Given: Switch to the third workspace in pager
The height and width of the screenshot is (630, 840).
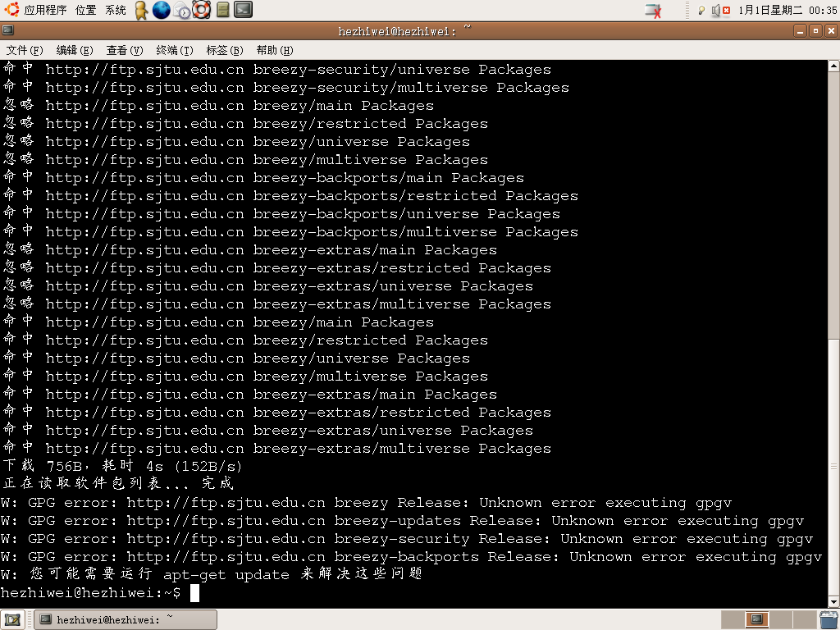Looking at the screenshot, I should click(781, 620).
